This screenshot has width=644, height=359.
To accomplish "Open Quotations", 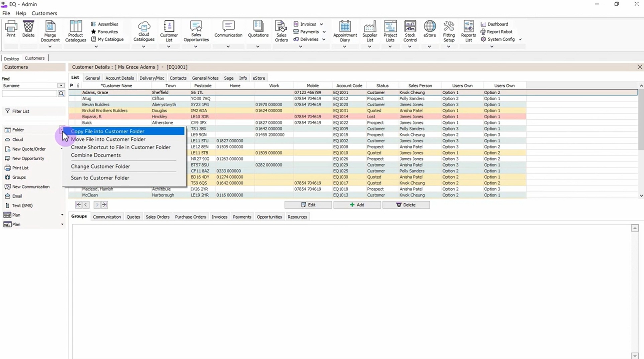I will click(258, 29).
